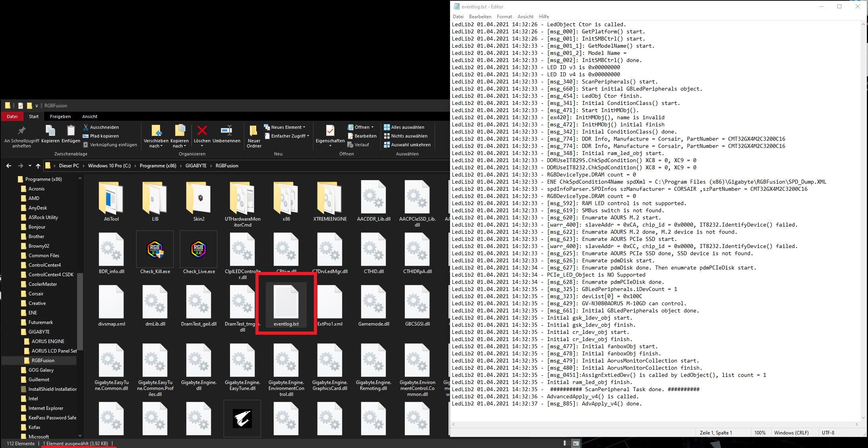This screenshot has width=868, height=448.
Task: Select Corsair in the folder tree
Action: click(36, 294)
